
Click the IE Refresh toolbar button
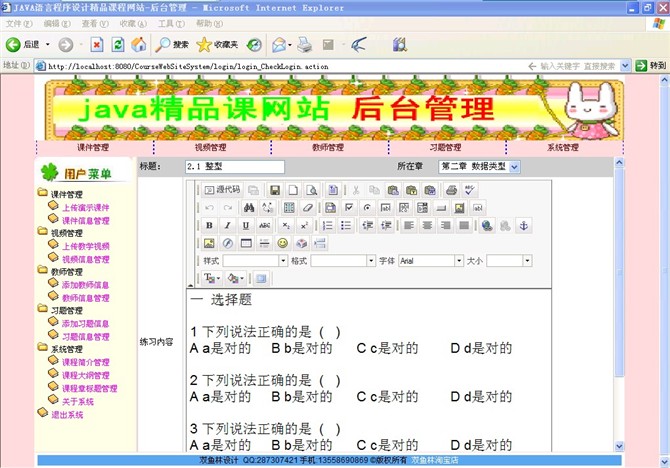tap(118, 44)
